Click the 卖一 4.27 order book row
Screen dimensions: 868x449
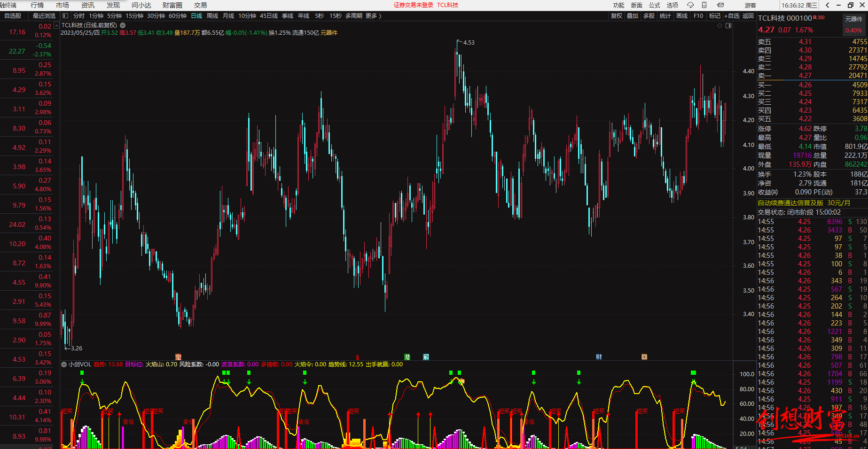812,76
